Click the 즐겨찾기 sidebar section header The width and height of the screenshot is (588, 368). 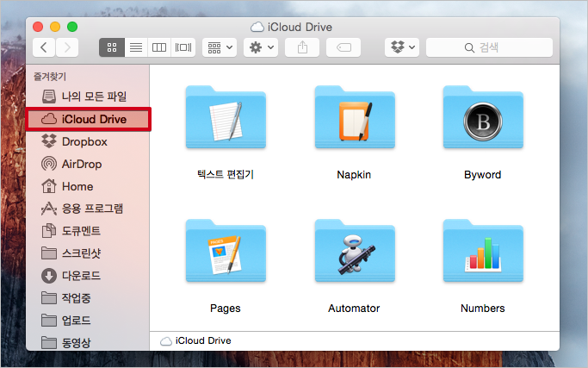pyautogui.click(x=50, y=77)
